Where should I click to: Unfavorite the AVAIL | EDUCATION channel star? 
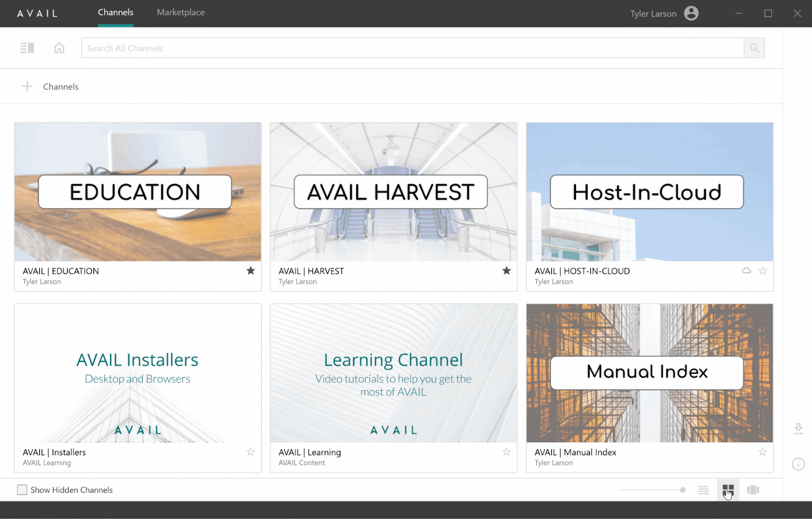pyautogui.click(x=251, y=271)
